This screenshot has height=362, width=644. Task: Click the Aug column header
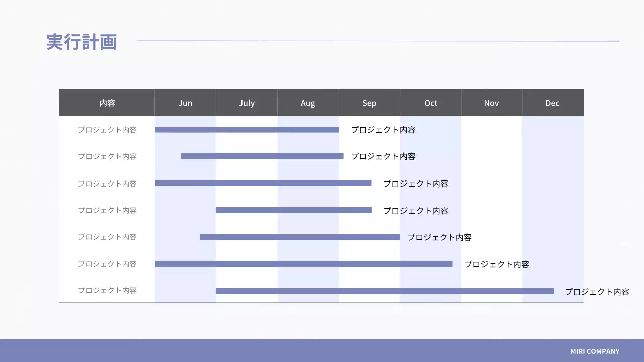tap(308, 103)
